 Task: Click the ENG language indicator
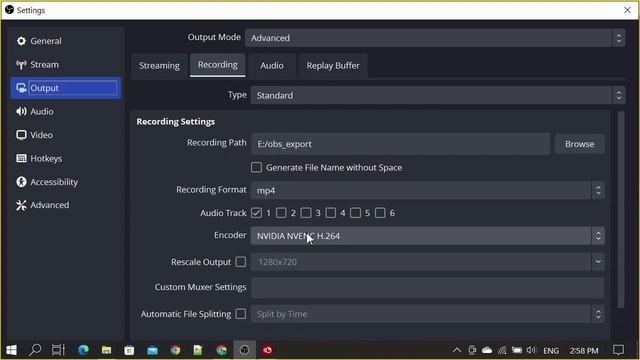click(x=551, y=351)
